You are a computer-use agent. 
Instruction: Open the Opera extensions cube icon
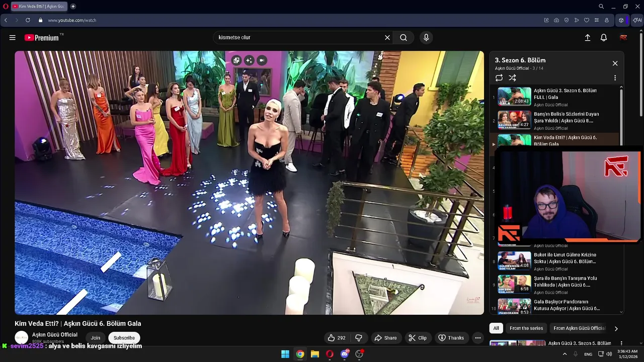pyautogui.click(x=621, y=20)
